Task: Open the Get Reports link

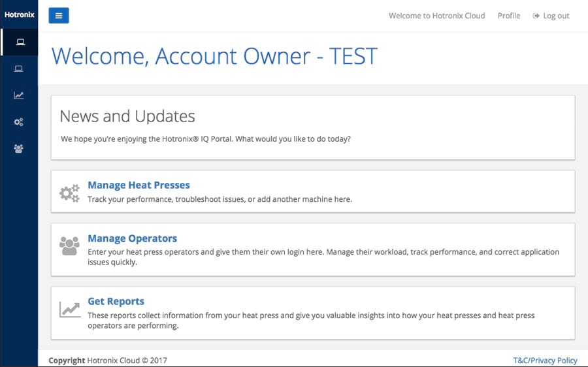Action: [x=116, y=301]
